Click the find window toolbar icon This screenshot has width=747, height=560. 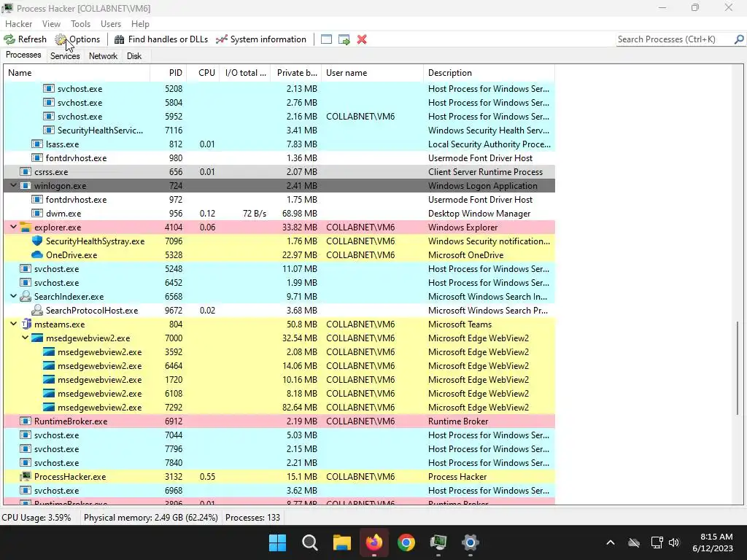[326, 39]
